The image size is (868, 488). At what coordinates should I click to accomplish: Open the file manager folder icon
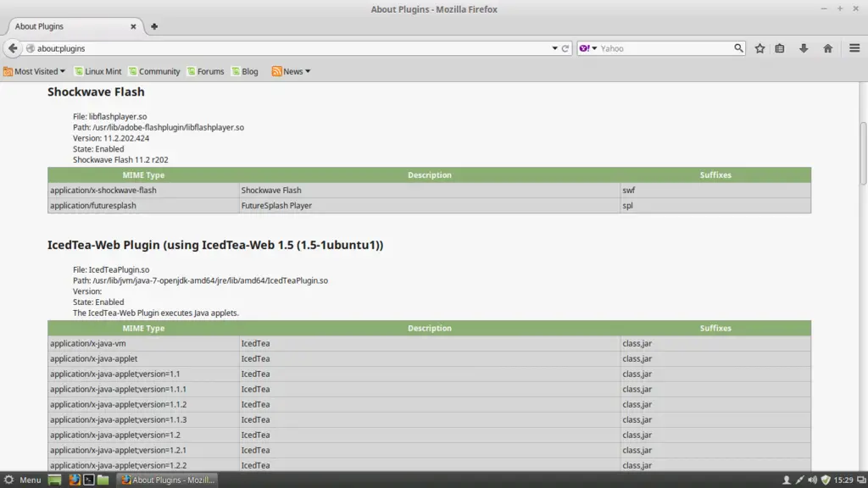point(103,480)
